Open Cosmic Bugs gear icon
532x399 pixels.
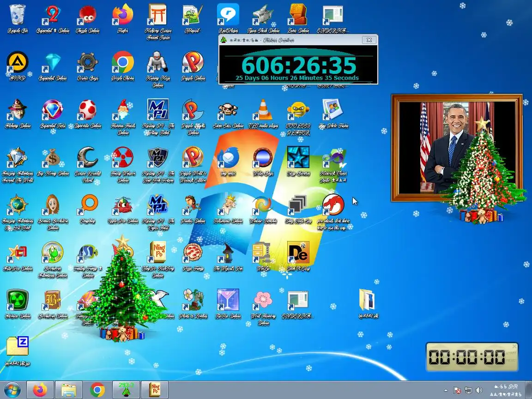click(88, 66)
